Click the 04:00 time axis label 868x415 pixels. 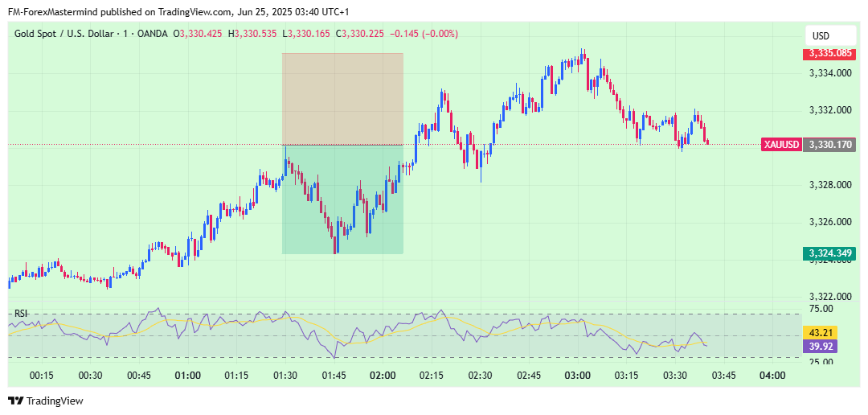tap(772, 376)
